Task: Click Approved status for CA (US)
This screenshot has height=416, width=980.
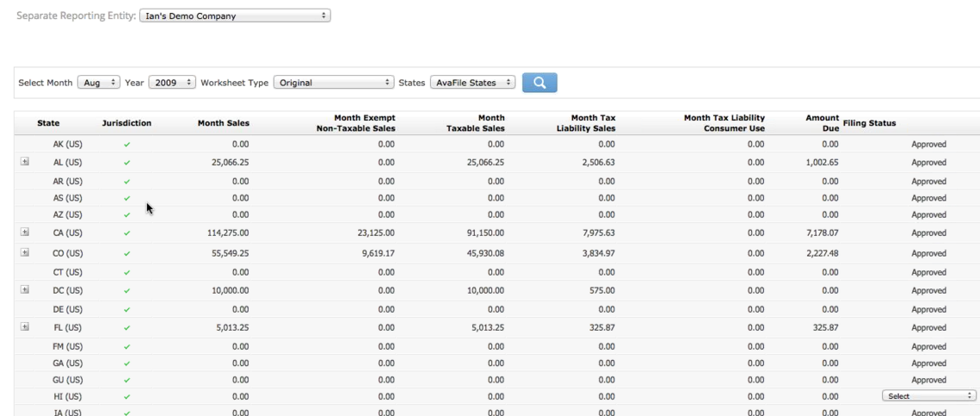Action: (928, 233)
